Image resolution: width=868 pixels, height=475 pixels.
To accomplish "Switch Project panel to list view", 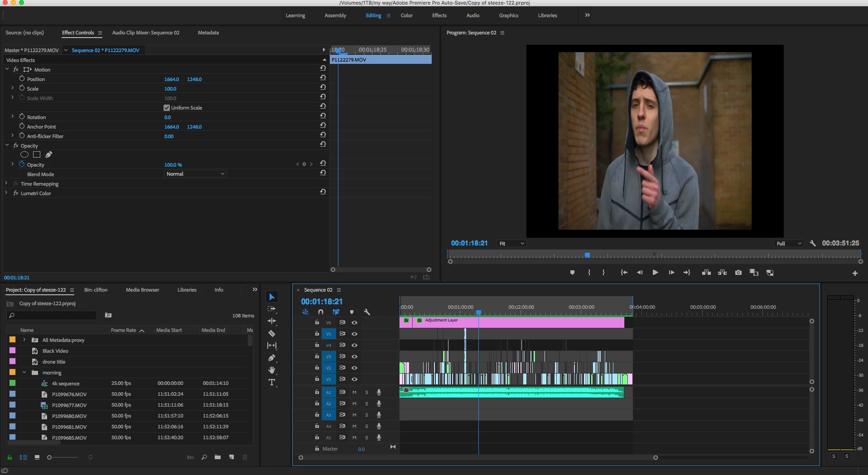I will pos(24,457).
